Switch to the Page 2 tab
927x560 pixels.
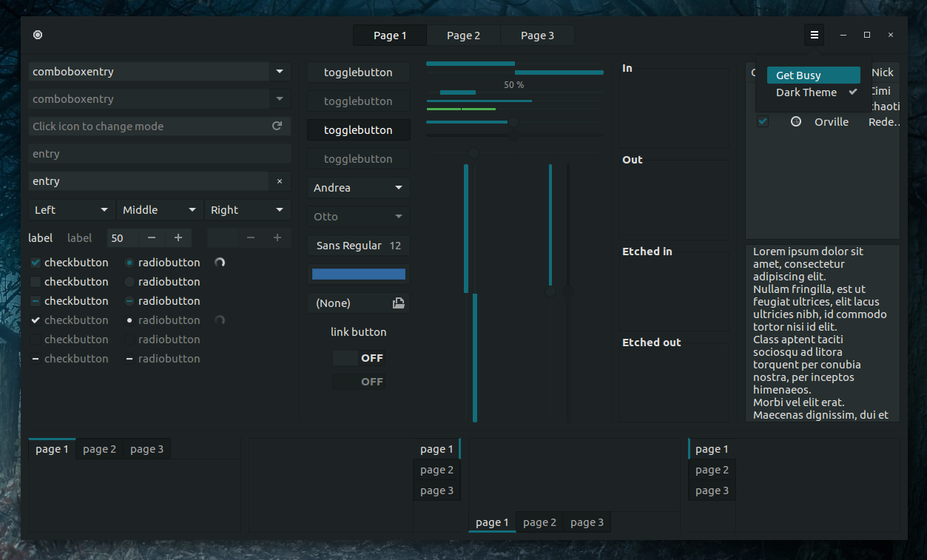pyautogui.click(x=463, y=35)
